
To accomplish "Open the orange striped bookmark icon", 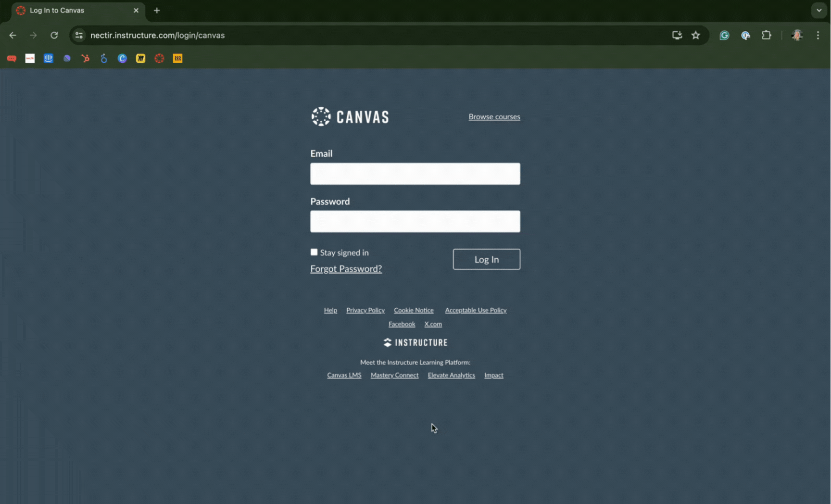I will point(178,59).
